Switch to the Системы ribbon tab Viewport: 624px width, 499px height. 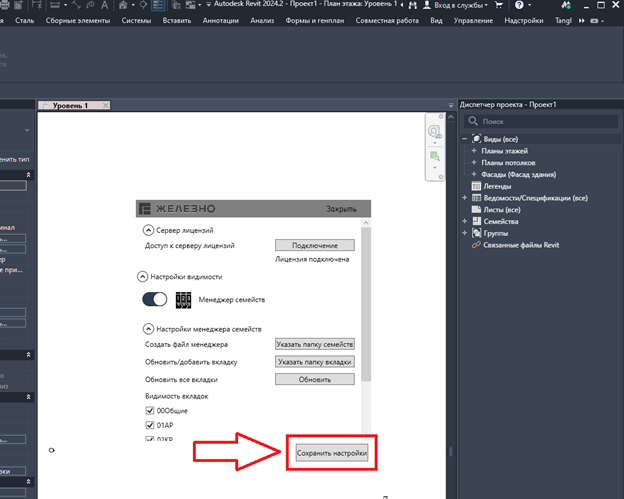tap(136, 20)
